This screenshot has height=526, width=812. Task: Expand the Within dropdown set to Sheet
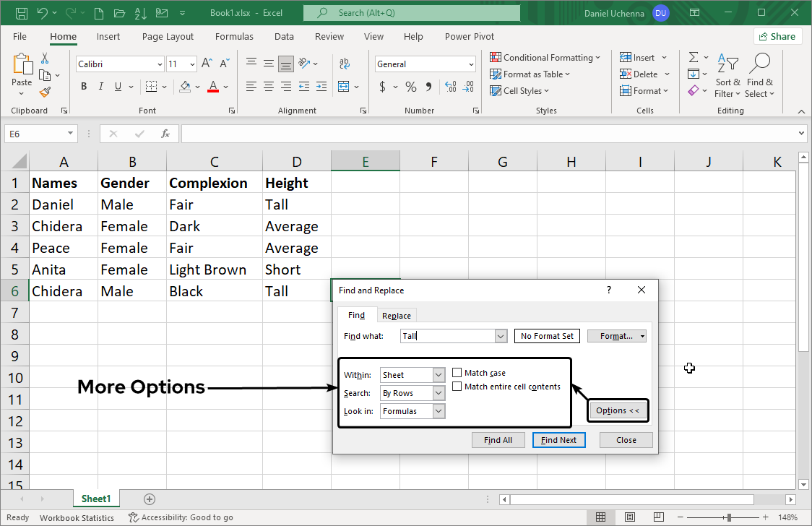[x=439, y=375]
